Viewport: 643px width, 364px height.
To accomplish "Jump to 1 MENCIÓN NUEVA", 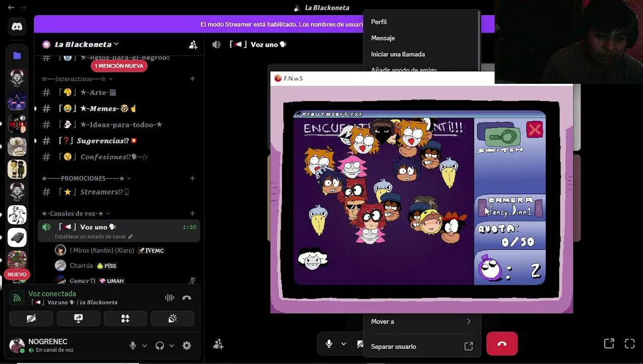I will [119, 66].
